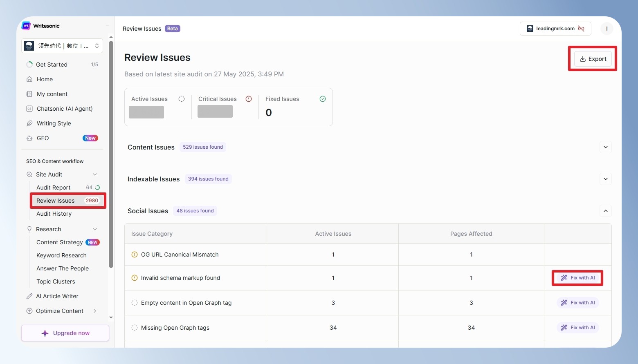The height and width of the screenshot is (364, 638).
Task: Select the GEO robot icon
Action: 29,138
